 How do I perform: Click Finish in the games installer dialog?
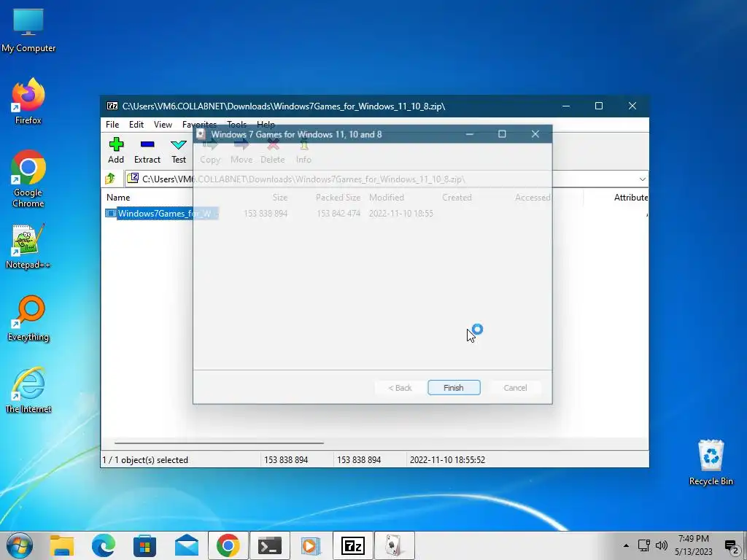454,388
